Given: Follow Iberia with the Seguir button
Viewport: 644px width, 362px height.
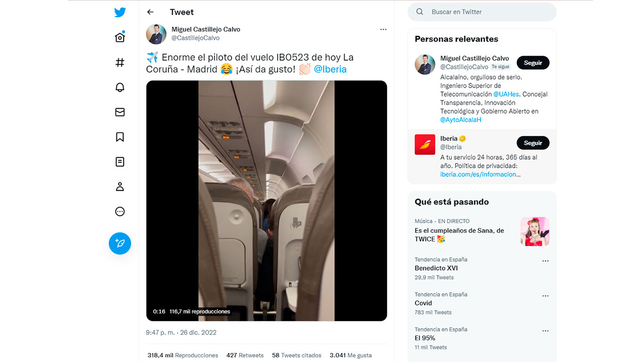Looking at the screenshot, I should pos(533,143).
